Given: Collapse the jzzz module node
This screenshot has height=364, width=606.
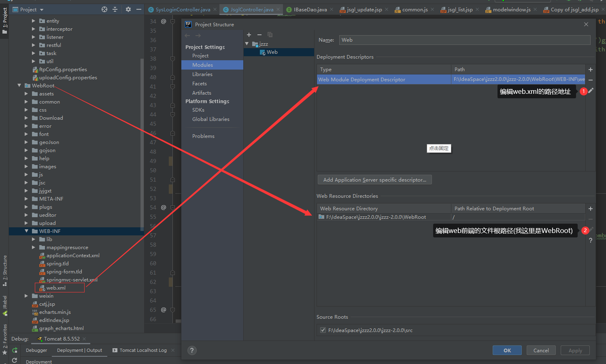Looking at the screenshot, I should (x=247, y=44).
